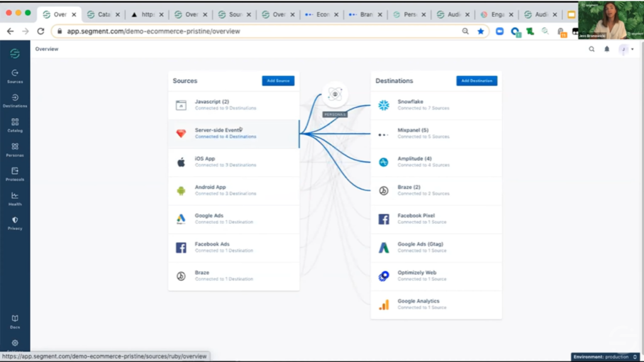Open Catalog in the left sidebar
This screenshot has height=362, width=644.
tap(15, 125)
